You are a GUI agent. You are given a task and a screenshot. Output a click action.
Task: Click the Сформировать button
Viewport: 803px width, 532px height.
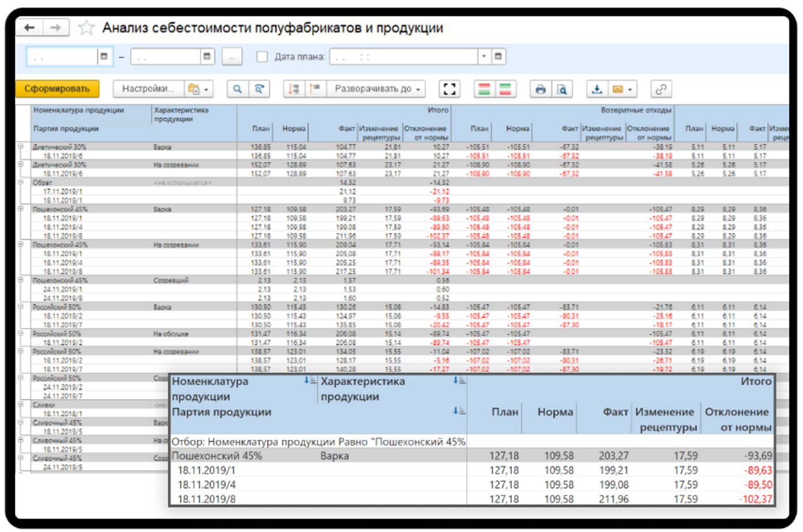pyautogui.click(x=57, y=89)
